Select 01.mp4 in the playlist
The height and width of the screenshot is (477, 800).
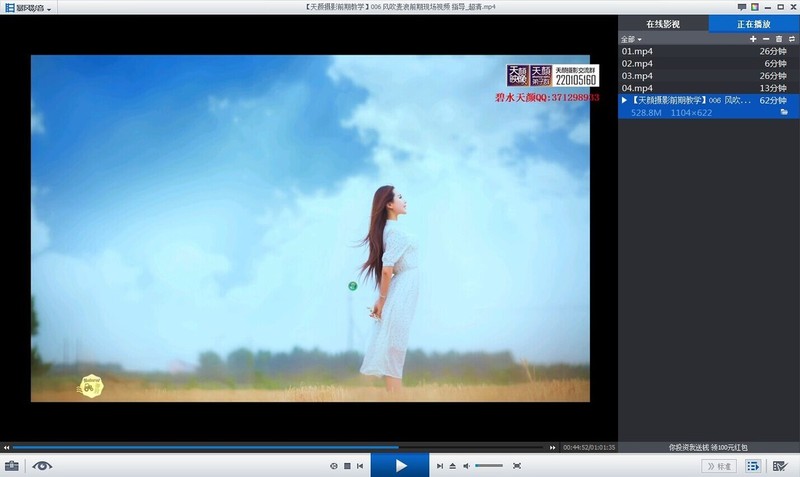coord(708,51)
